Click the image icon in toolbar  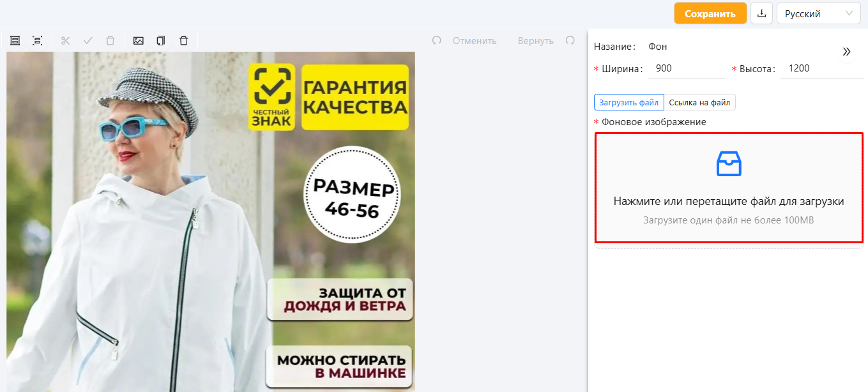click(138, 41)
